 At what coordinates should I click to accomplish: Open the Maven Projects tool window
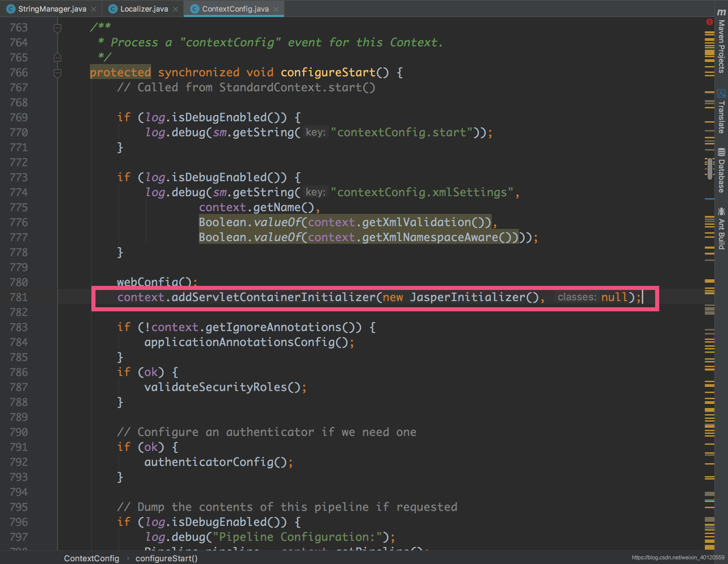pyautogui.click(x=721, y=41)
